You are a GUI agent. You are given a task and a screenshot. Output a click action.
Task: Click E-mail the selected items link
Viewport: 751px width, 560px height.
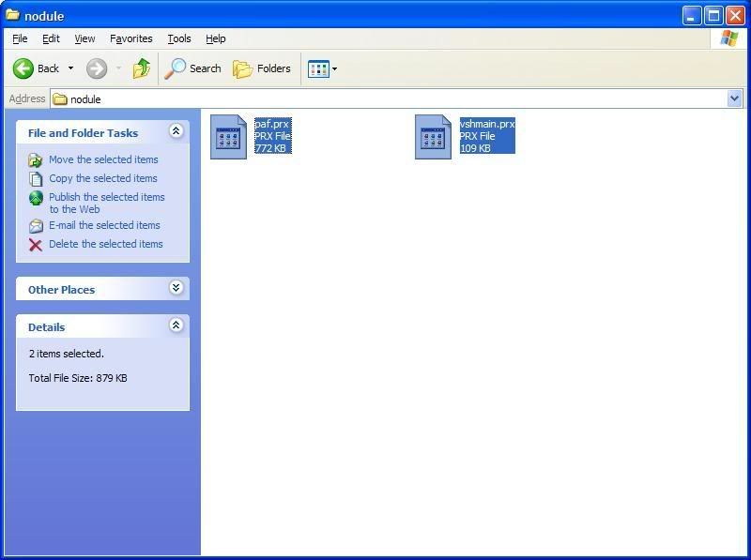[x=104, y=225]
